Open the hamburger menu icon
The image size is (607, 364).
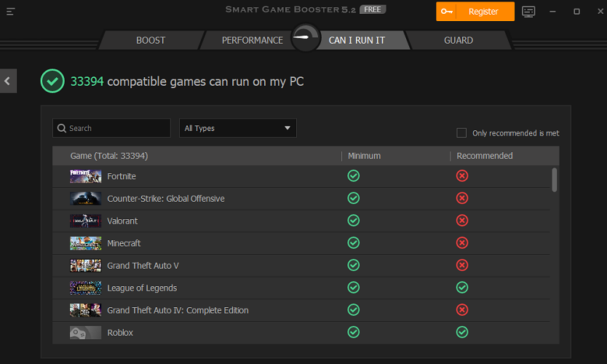point(10,12)
